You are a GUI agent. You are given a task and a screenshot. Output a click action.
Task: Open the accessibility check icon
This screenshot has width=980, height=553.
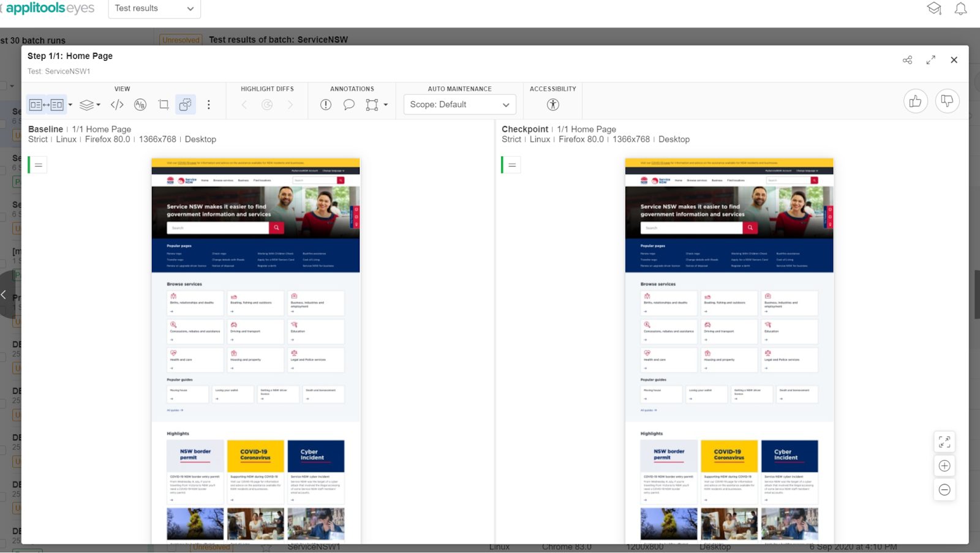pos(552,105)
